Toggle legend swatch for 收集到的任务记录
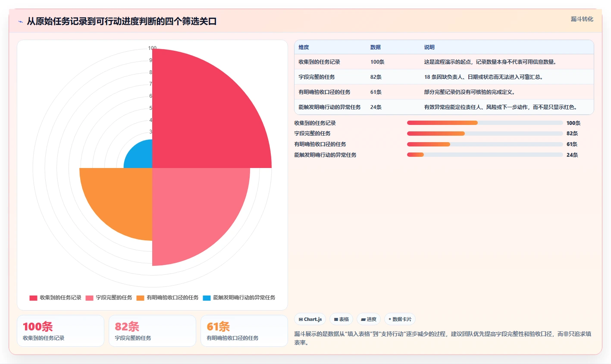This screenshot has height=364, width=611. pyautogui.click(x=33, y=298)
